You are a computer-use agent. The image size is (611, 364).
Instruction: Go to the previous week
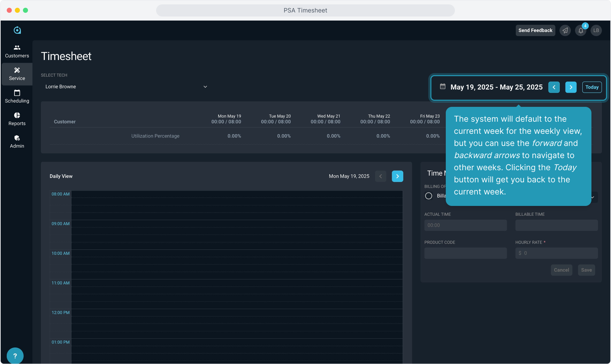pyautogui.click(x=554, y=87)
